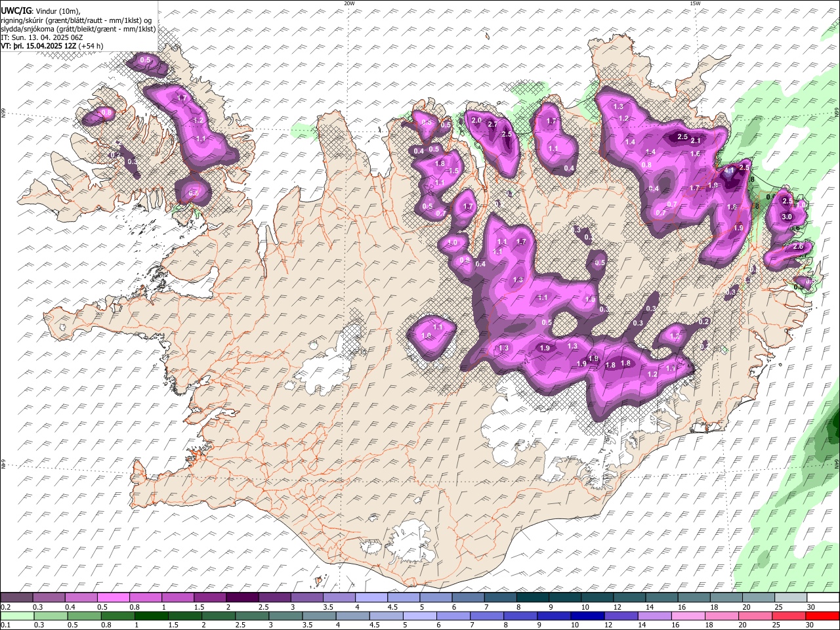
Task: Click the "2.0" precipitation value on the map
Action: pos(476,120)
